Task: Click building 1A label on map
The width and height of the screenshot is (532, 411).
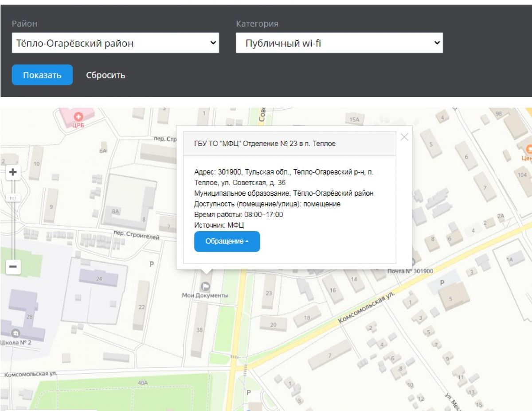Action: [509, 260]
